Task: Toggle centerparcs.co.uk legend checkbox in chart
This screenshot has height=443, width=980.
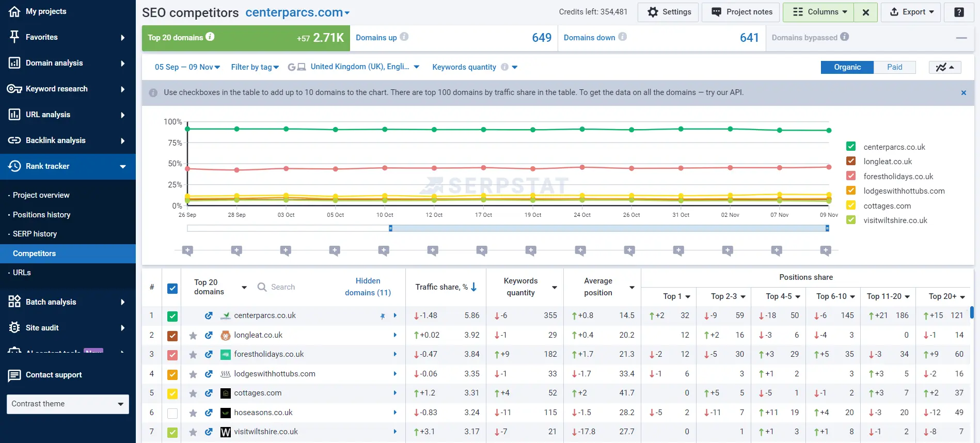Action: pos(851,147)
